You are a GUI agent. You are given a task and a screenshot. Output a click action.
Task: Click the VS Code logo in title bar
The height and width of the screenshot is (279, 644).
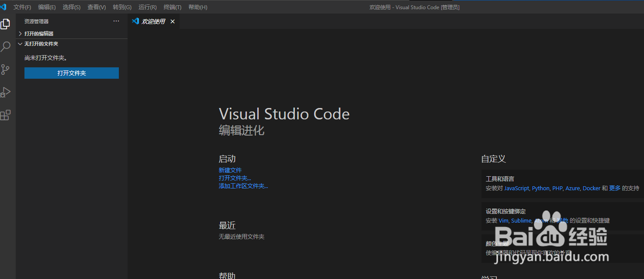point(3,7)
